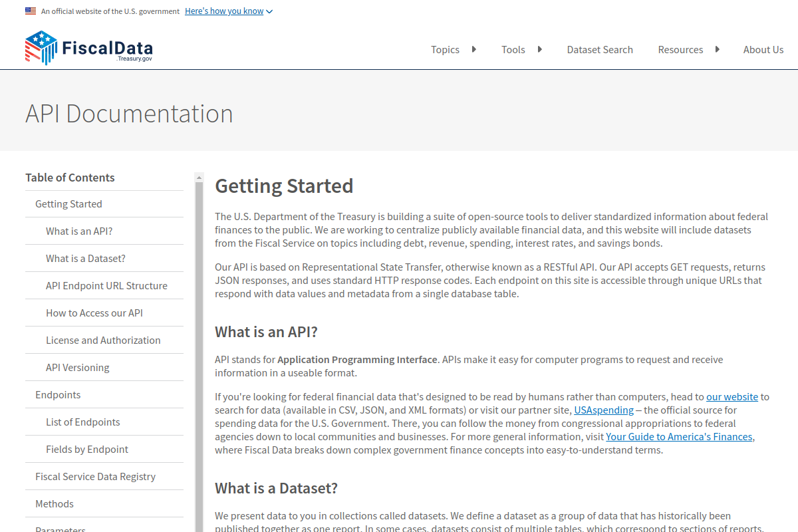Open the USAspending partner site link

[604, 410]
